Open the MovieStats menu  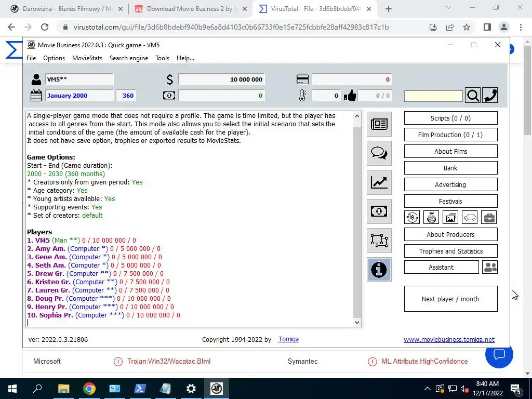[x=87, y=58]
